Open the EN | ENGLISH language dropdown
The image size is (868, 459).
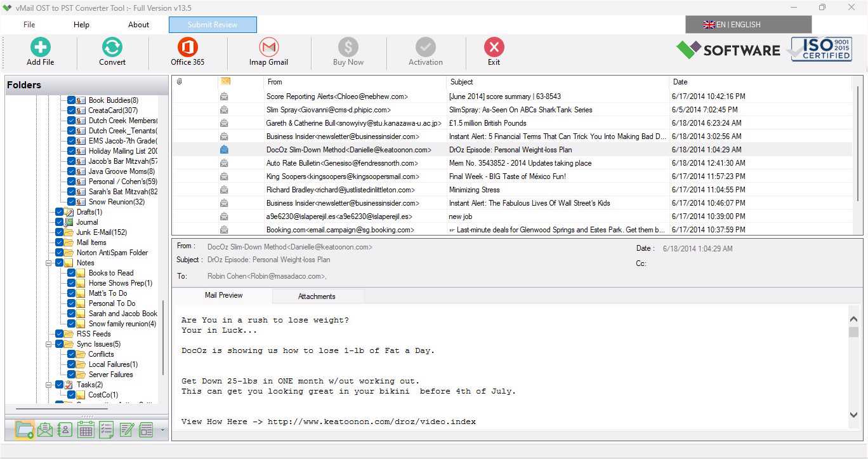(x=748, y=25)
